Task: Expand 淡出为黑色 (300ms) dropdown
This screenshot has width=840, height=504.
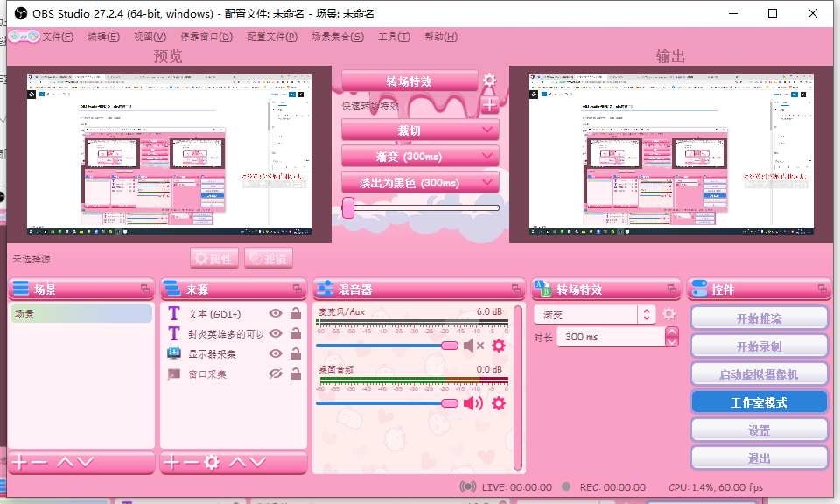Action: click(x=487, y=182)
